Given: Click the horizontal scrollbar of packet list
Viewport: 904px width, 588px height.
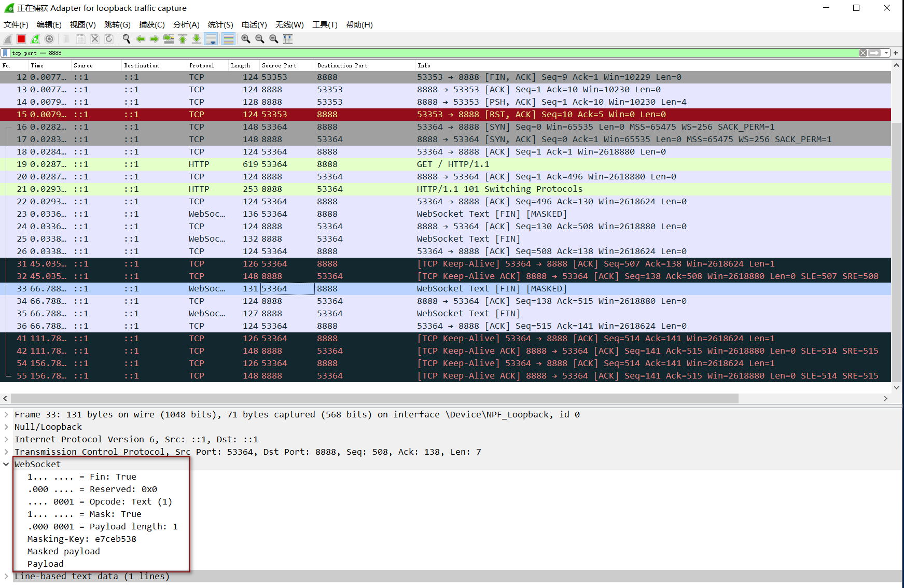Looking at the screenshot, I should (x=373, y=398).
